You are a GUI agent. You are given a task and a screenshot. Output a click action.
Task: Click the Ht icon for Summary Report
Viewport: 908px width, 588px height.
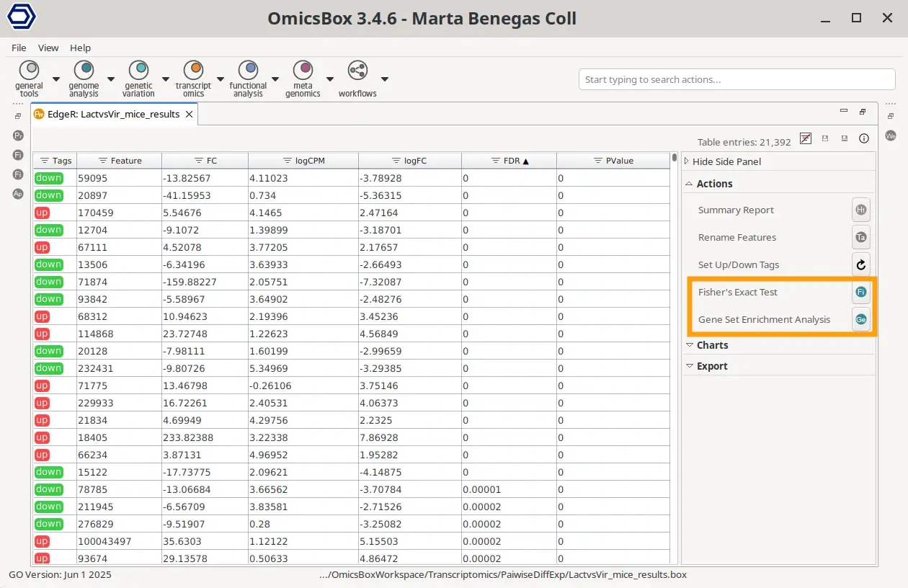[x=861, y=210]
